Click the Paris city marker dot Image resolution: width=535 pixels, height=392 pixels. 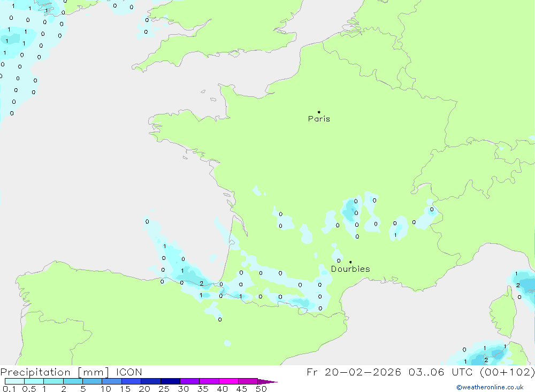pyautogui.click(x=319, y=112)
